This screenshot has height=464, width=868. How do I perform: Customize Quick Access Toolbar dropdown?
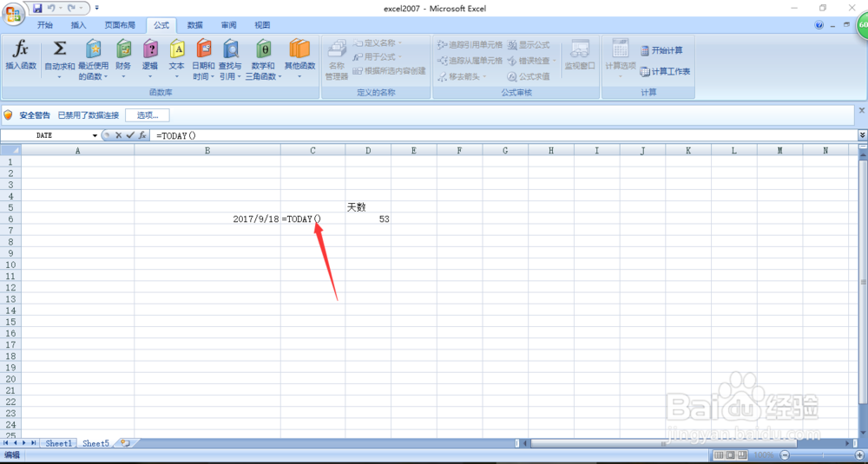[97, 9]
